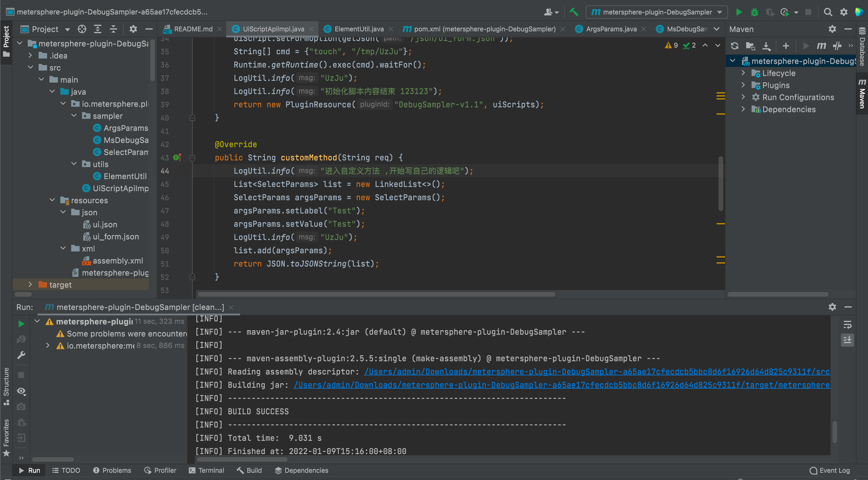
Task: Expand all in Project panel
Action: click(x=98, y=29)
